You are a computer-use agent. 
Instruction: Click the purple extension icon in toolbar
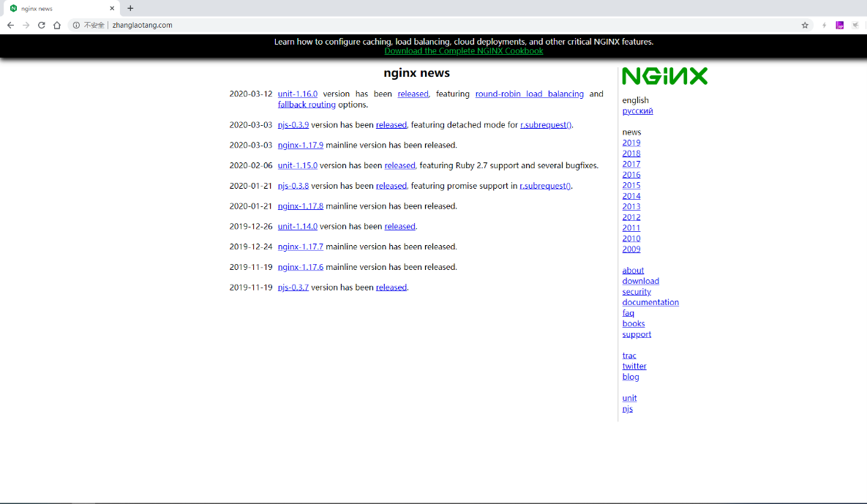840,25
